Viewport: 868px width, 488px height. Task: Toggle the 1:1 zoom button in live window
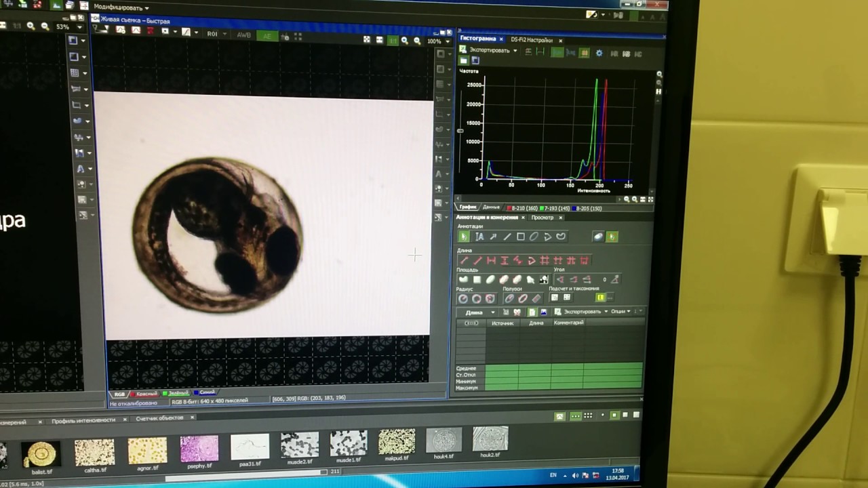(393, 41)
